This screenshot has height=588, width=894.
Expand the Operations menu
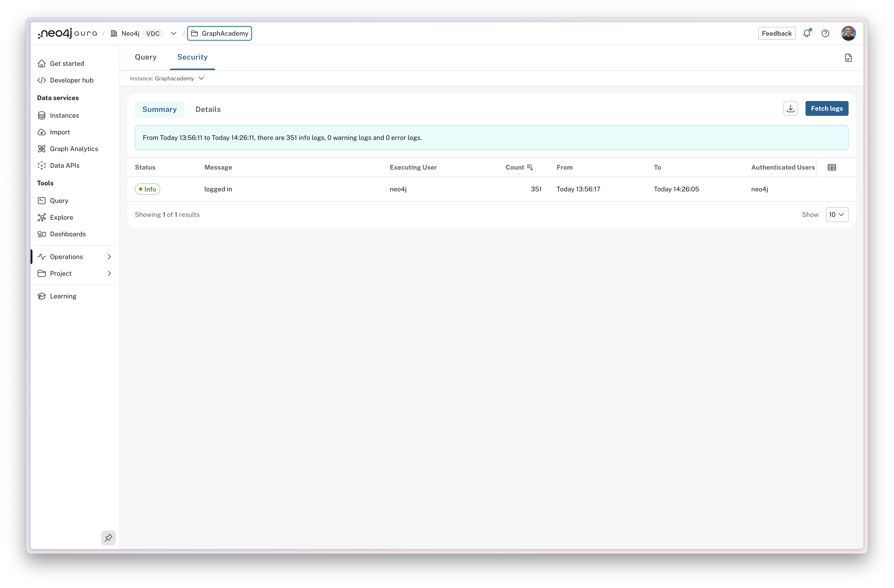tap(67, 256)
